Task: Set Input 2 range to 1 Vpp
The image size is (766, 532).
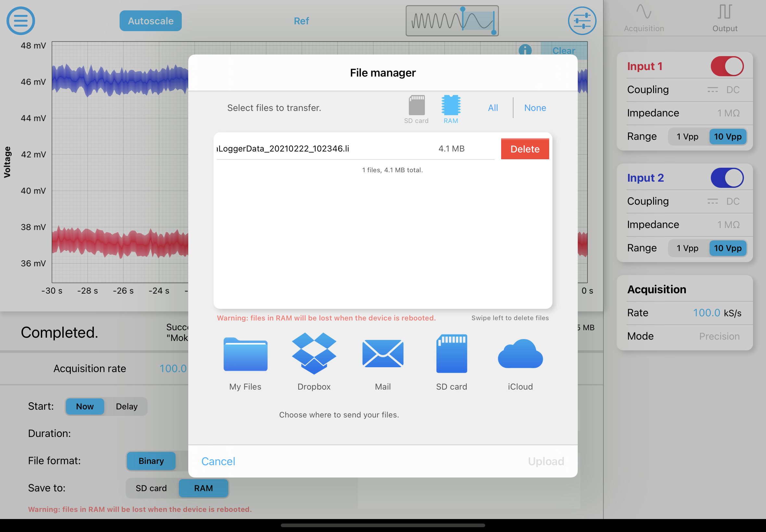Action: (687, 248)
